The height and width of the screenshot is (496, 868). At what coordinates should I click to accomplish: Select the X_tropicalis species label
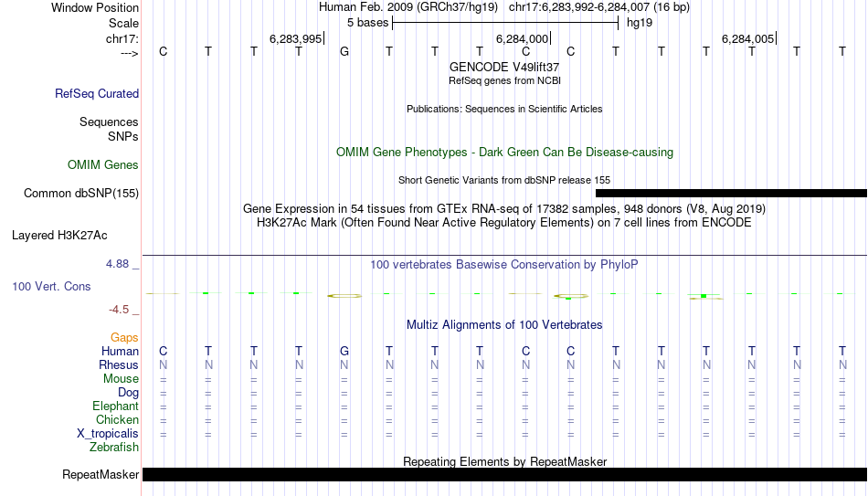[x=108, y=434]
